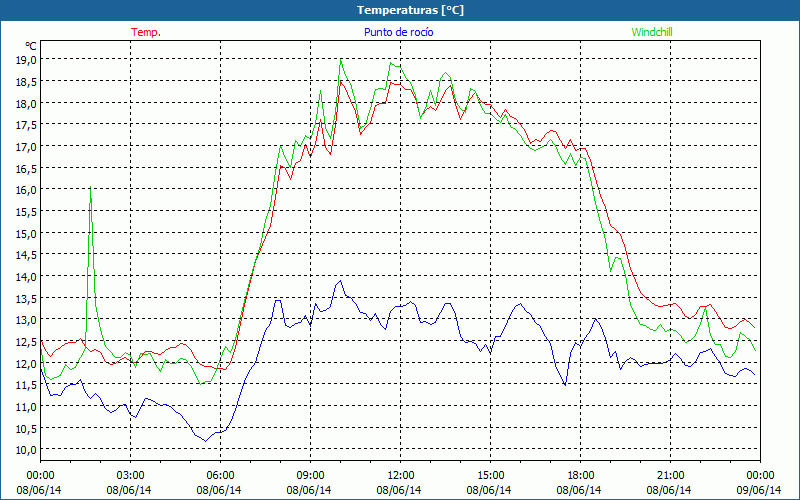Click the 13,0 y-axis value
The image size is (800, 500).
(x=27, y=320)
